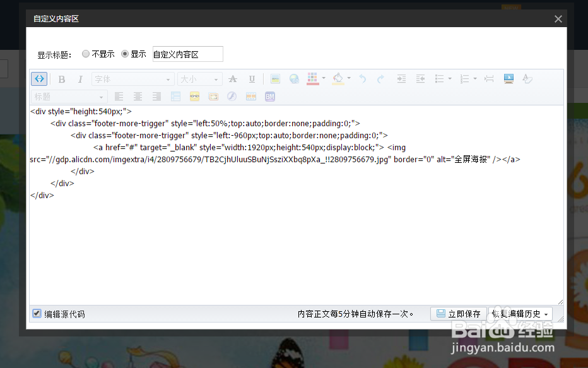588x368 pixels.
Task: Center align the text
Action: point(138,97)
